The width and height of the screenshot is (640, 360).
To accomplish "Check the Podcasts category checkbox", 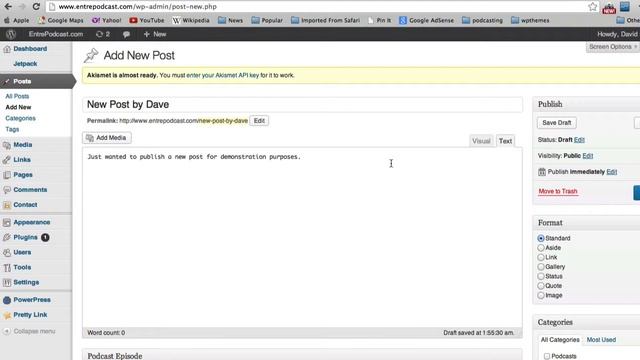I will (547, 356).
